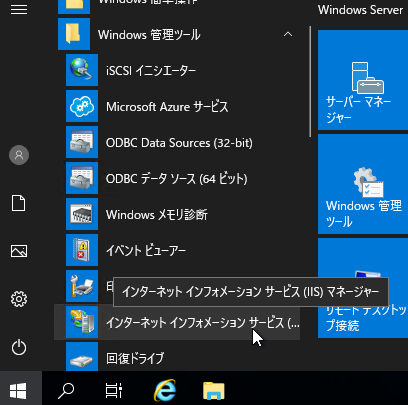Select Microsoft Azure サービス text entry
Viewport: 408px width, 405px height.
167,107
